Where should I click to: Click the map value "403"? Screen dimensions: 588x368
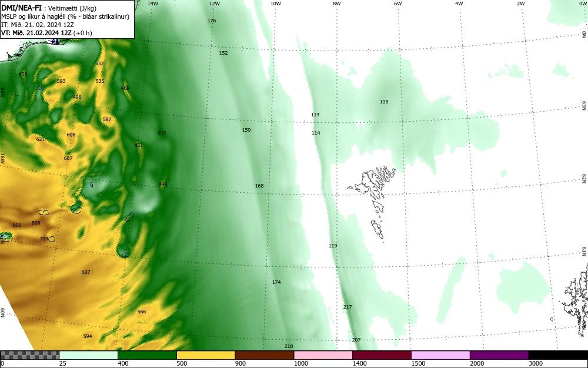(162, 133)
